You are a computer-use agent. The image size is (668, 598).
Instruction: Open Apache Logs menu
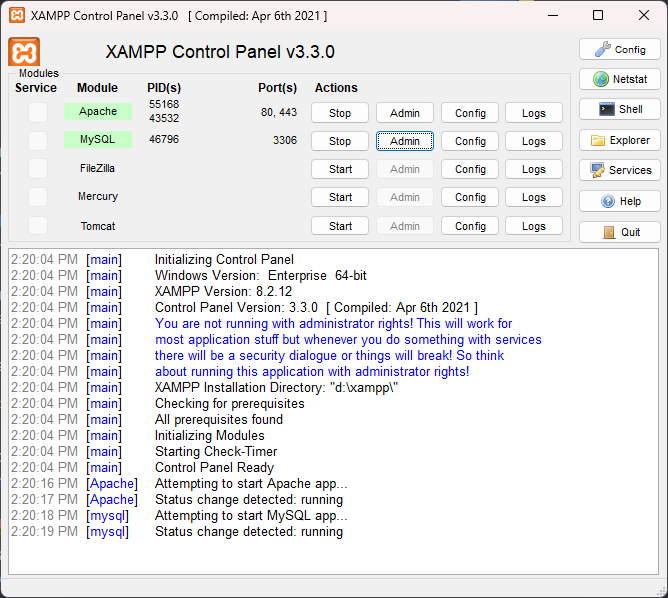click(534, 113)
